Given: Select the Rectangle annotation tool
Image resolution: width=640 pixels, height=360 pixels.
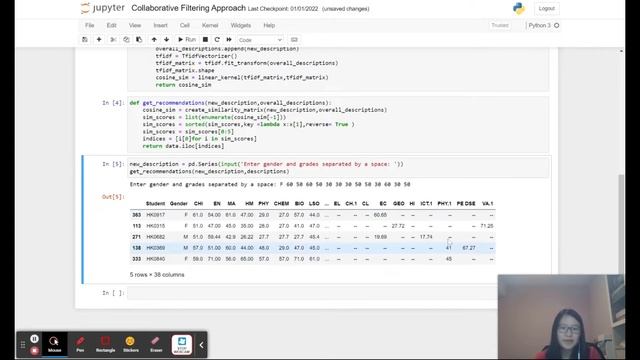Looking at the screenshot, I should 105,344.
